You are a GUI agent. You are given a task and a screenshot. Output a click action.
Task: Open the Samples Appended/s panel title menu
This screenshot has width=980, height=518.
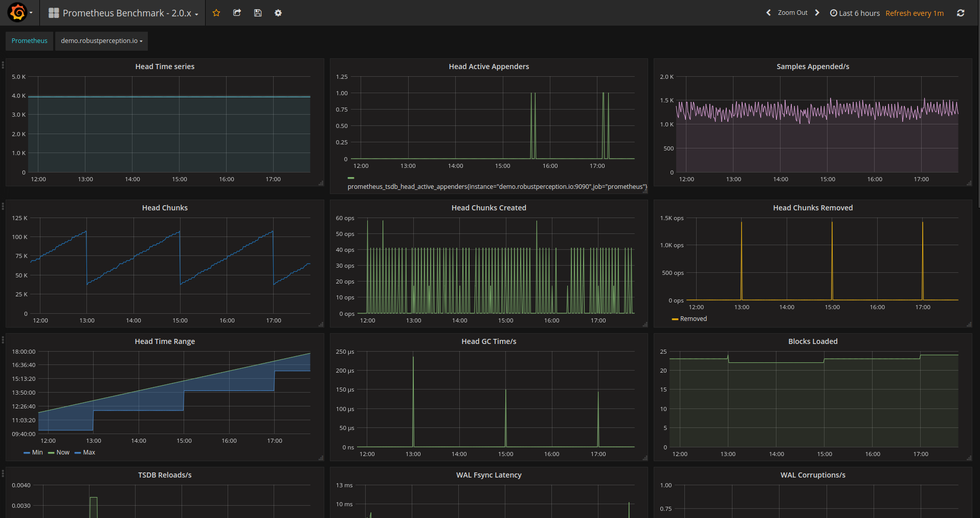[x=813, y=67]
